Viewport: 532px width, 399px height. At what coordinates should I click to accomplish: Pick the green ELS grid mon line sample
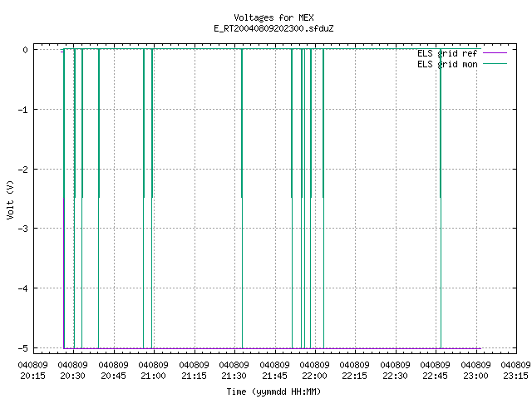(495, 64)
